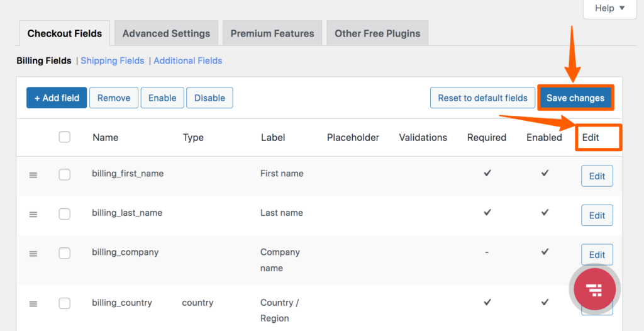
Task: Click Required checkmark in billing_first_name row
Action: pos(487,174)
